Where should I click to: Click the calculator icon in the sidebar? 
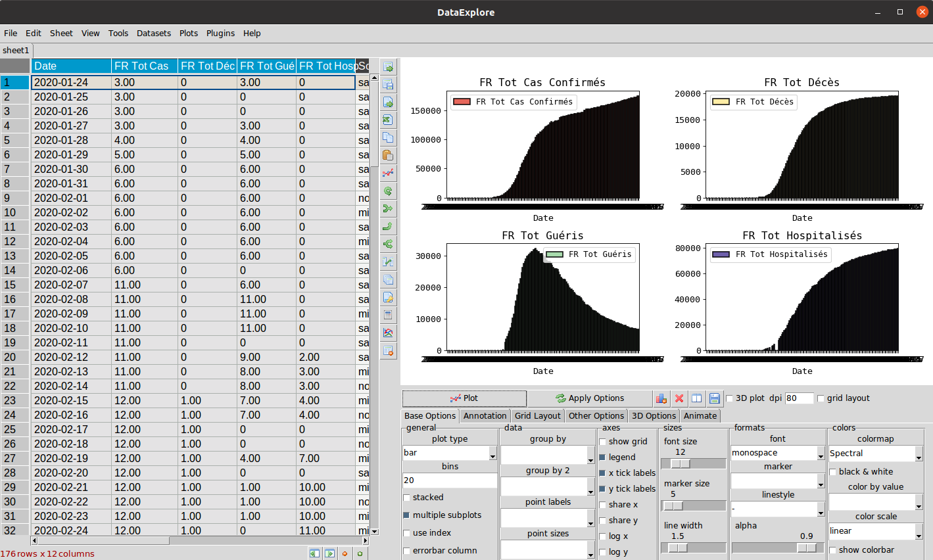(x=388, y=315)
